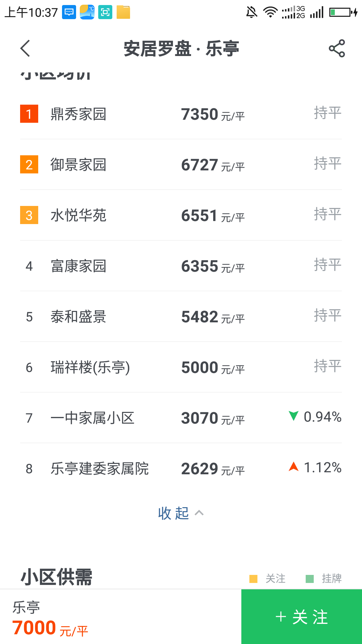Toggle the 关注 legend yellow swatch
The image size is (362, 644).
point(253,579)
